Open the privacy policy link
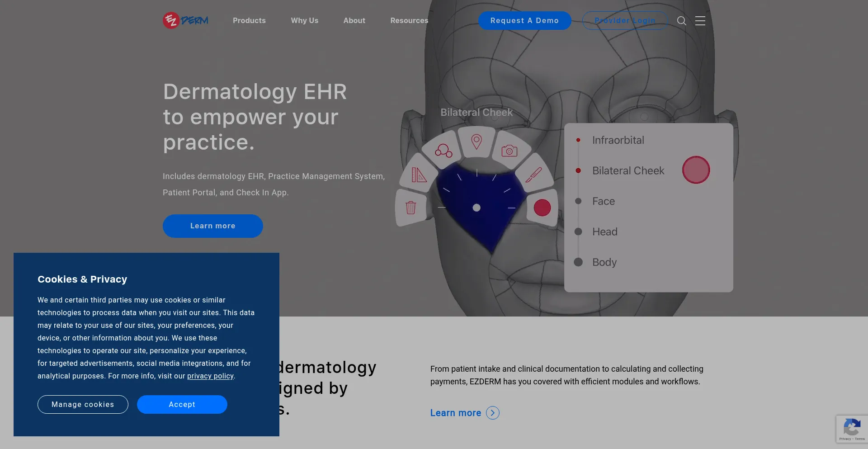Screen dimensions: 868x449 coord(210,376)
